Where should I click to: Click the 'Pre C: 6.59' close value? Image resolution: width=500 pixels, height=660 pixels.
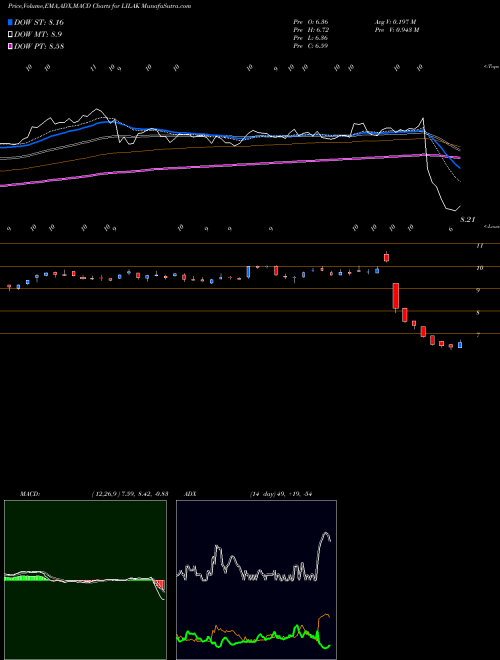(x=311, y=46)
